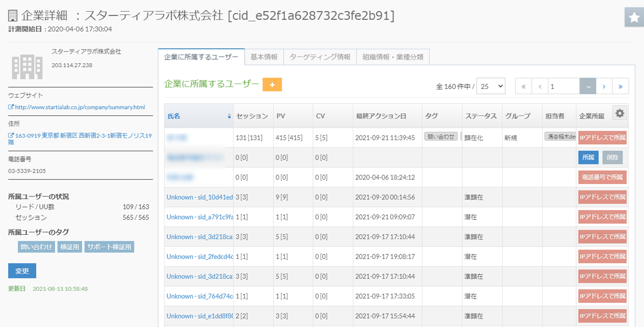Image resolution: width=644 pixels, height=327 pixels.
Task: Click the star favorite icon
Action: (x=634, y=17)
